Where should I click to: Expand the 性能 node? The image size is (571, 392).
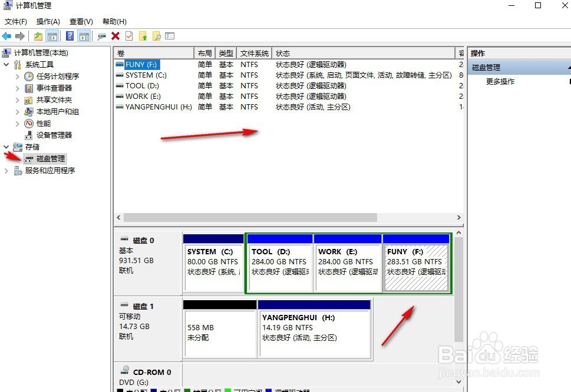coord(17,124)
